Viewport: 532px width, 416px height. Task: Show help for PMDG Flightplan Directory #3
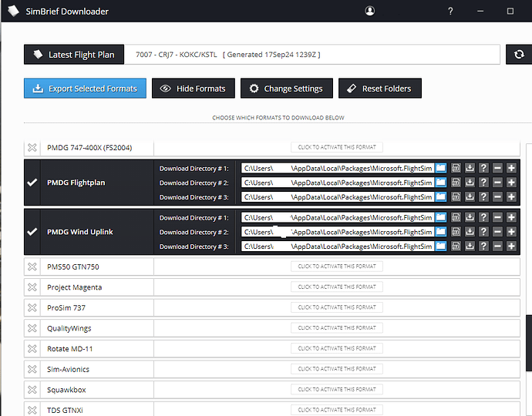483,197
